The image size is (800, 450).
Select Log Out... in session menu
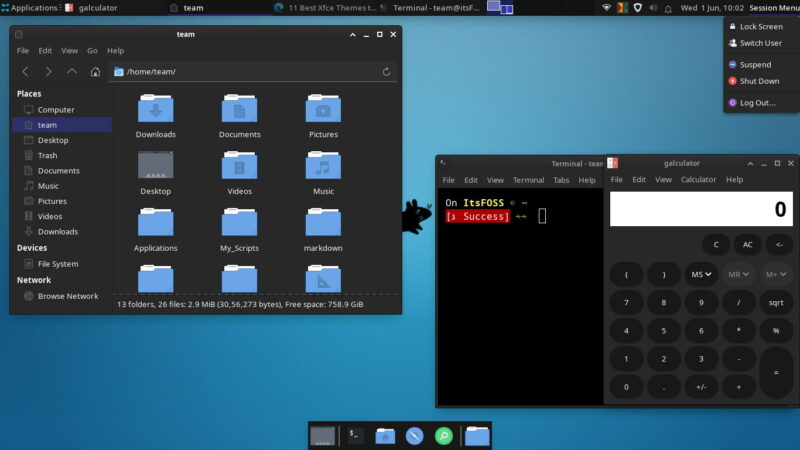(761, 103)
